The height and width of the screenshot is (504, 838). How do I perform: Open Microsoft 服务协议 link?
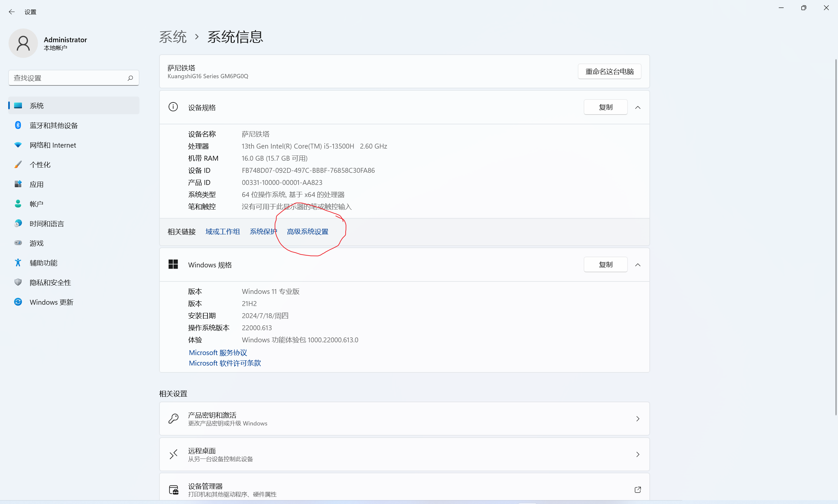218,352
